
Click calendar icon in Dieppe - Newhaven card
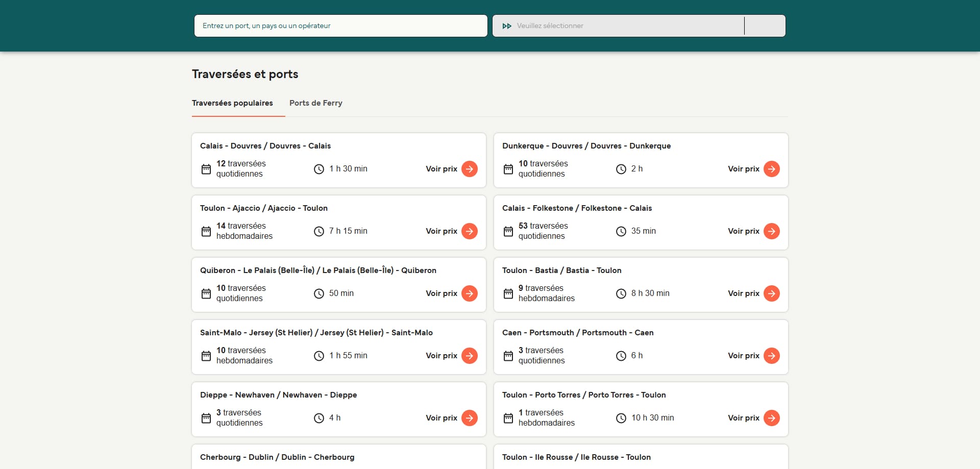206,418
